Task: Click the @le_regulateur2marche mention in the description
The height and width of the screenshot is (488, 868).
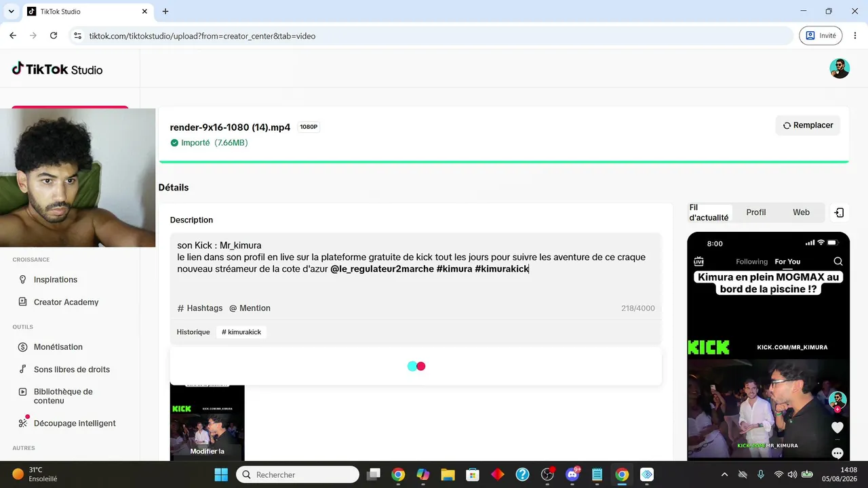Action: point(382,269)
